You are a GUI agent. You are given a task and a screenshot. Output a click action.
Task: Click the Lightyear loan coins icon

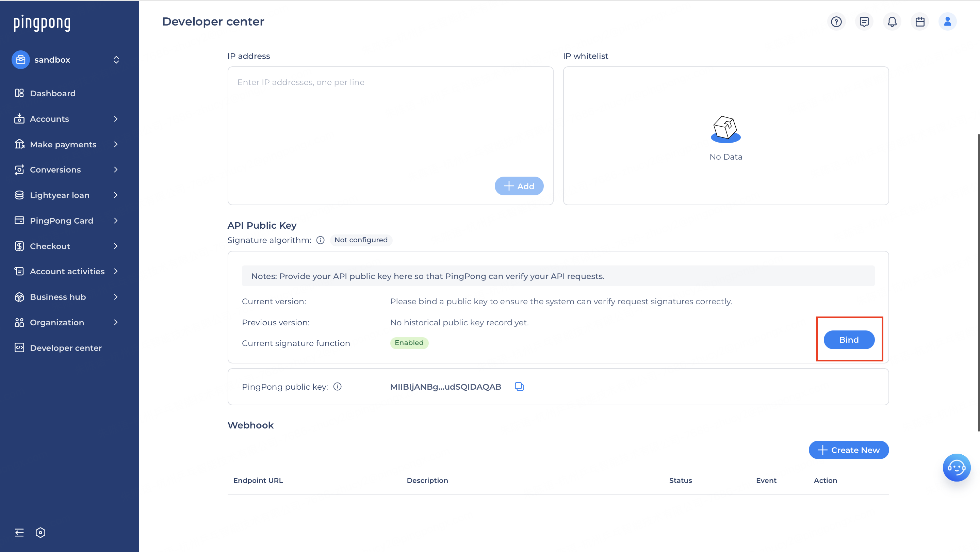point(19,195)
